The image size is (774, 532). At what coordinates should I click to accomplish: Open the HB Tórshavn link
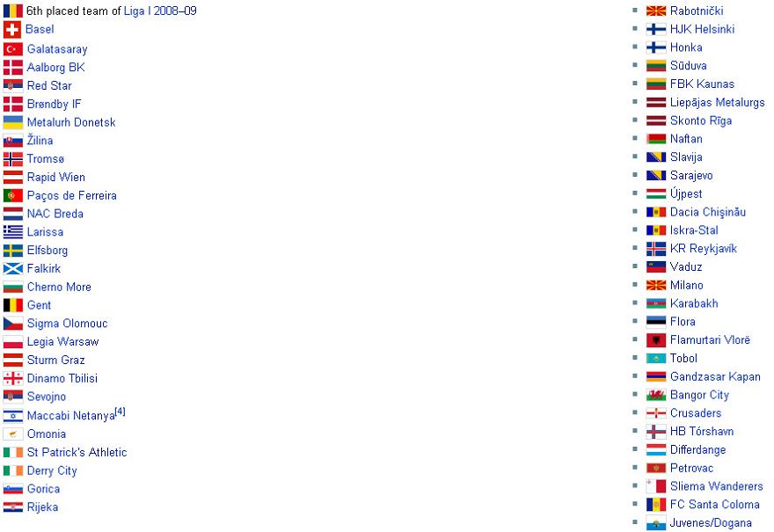[702, 432]
